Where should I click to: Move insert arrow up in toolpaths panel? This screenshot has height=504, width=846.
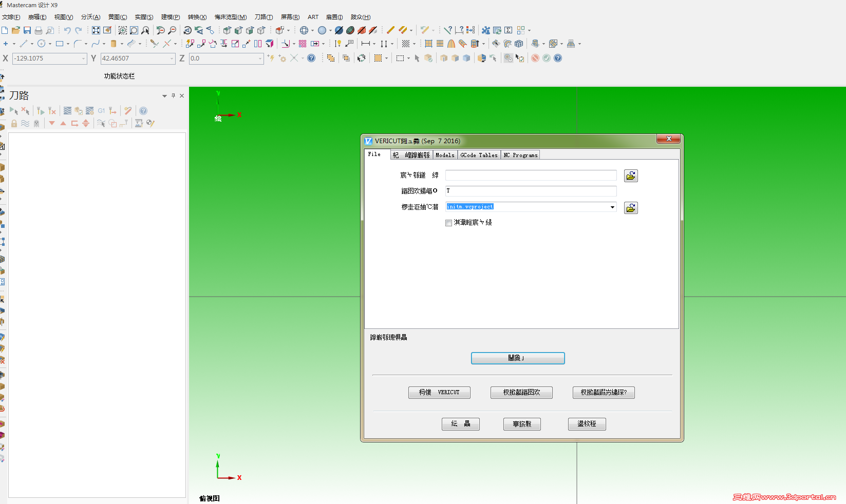tap(63, 123)
